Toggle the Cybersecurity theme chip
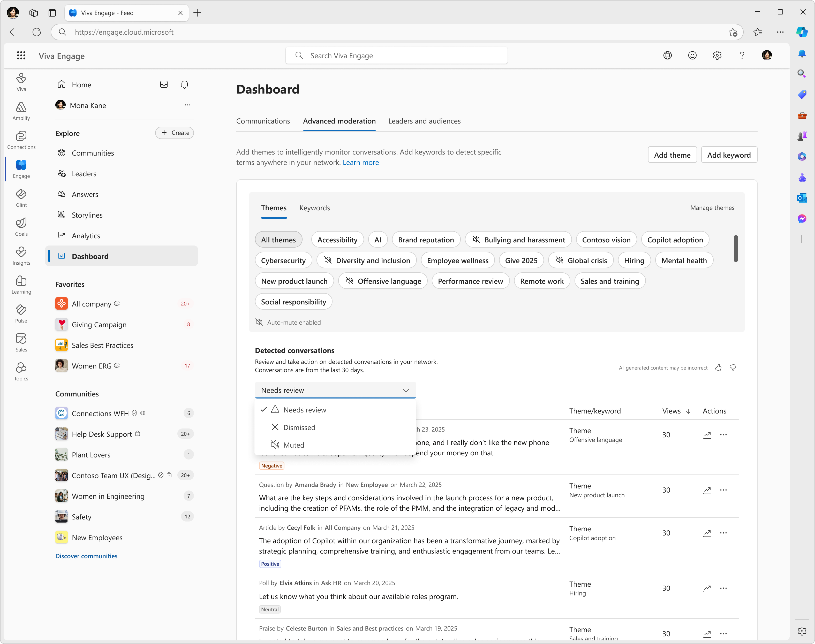Viewport: 815px width, 644px height. click(x=283, y=260)
